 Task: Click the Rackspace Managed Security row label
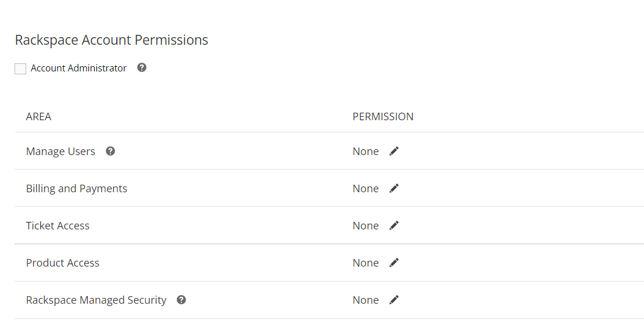tap(96, 300)
